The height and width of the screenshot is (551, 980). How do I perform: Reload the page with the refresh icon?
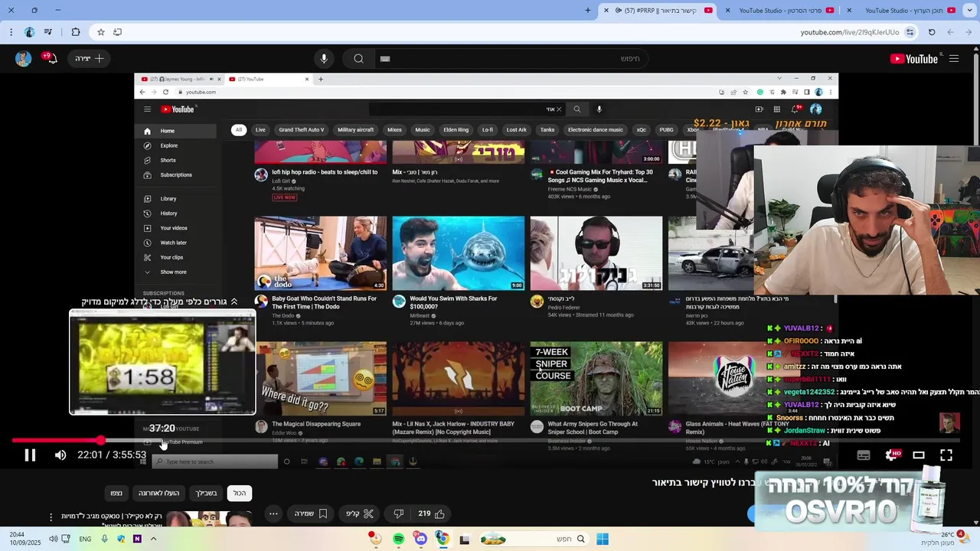(932, 32)
